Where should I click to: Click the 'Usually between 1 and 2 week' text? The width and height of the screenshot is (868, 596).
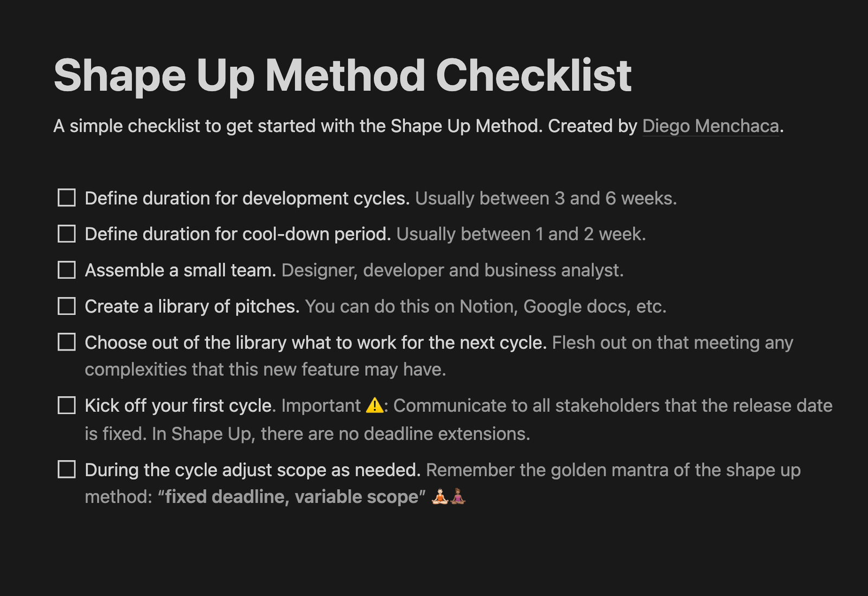(521, 234)
